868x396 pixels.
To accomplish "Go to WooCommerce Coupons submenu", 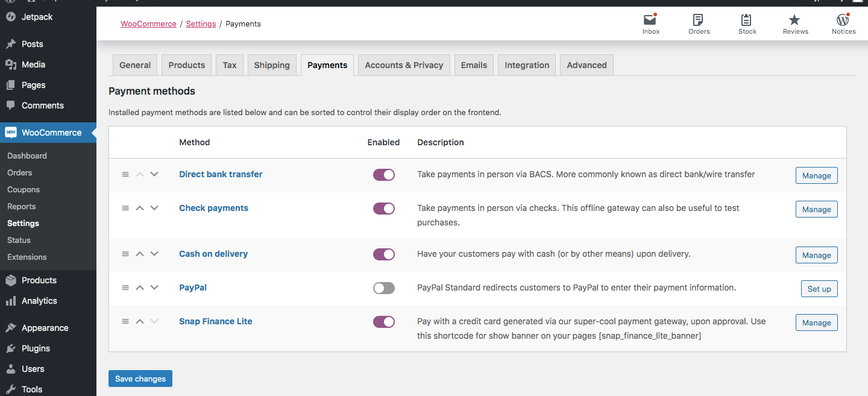I will [x=24, y=189].
